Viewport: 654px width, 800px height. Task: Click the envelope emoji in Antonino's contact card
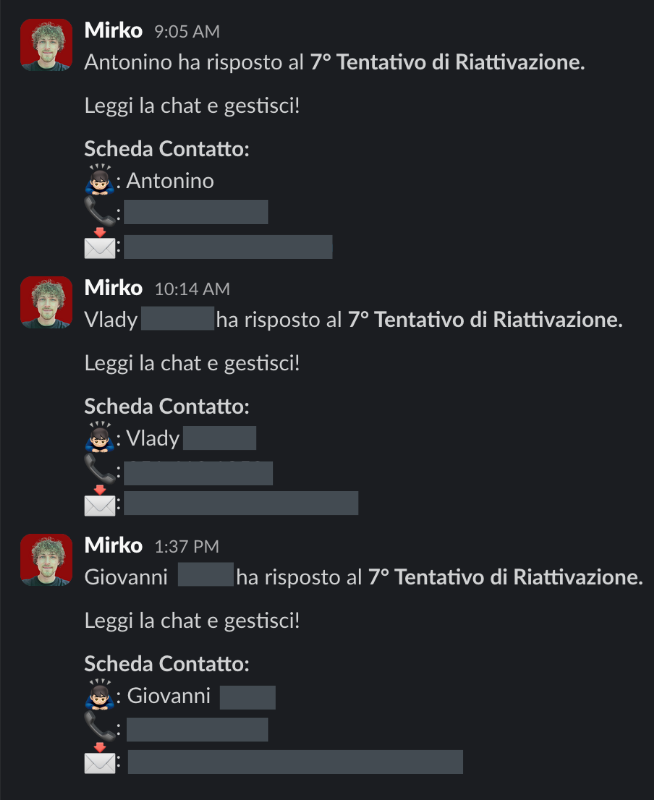click(99, 244)
